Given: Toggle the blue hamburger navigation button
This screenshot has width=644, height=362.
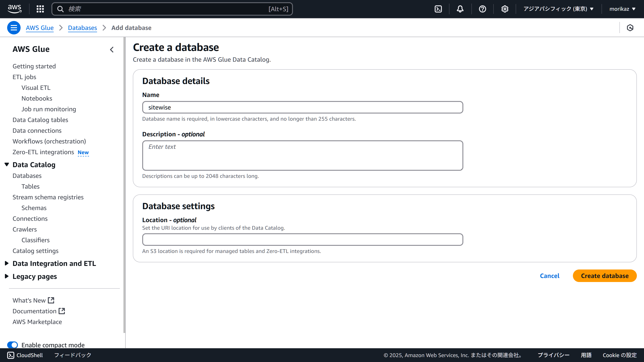Looking at the screenshot, I should [14, 28].
